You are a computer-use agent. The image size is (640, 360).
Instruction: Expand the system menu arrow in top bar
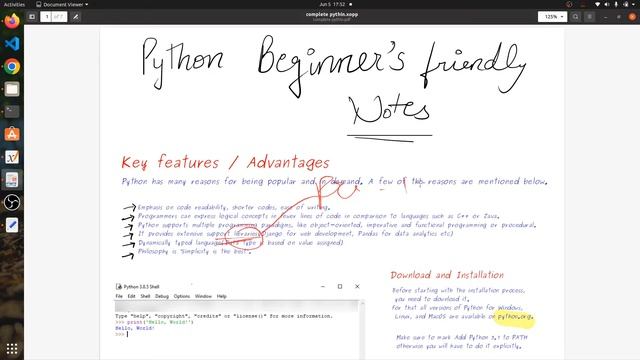[x=634, y=4]
